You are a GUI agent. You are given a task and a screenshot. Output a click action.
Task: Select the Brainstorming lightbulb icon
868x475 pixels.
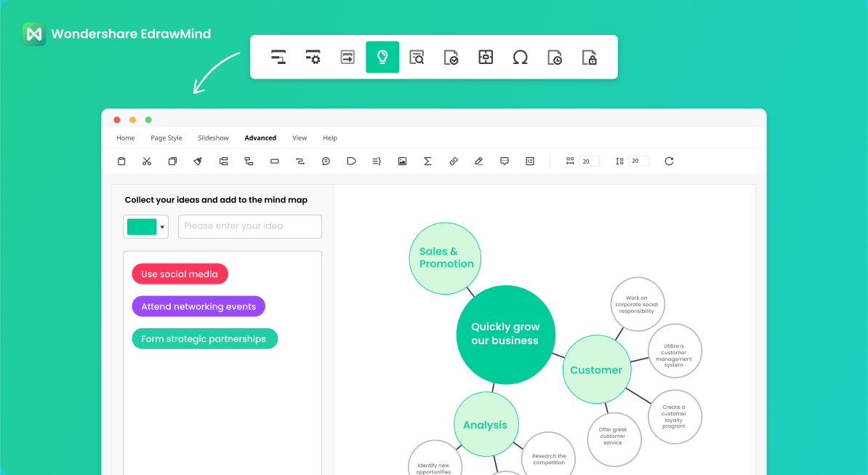pos(382,57)
